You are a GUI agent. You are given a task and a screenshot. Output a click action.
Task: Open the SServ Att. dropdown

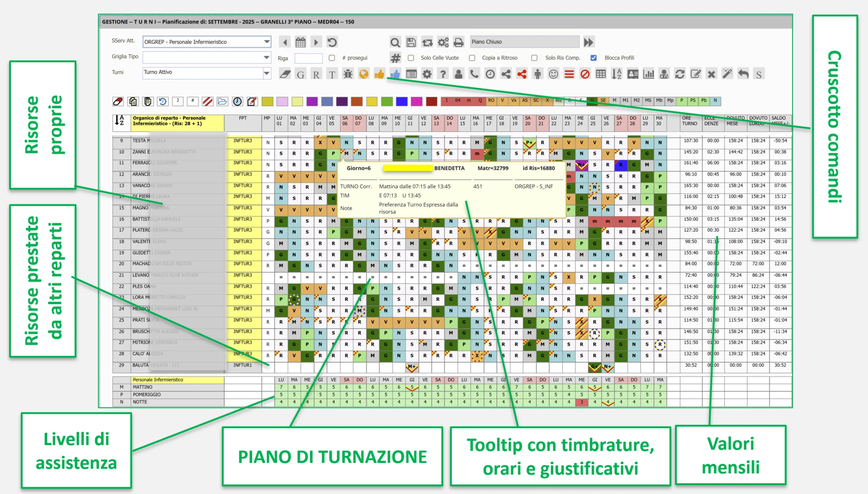pyautogui.click(x=267, y=41)
